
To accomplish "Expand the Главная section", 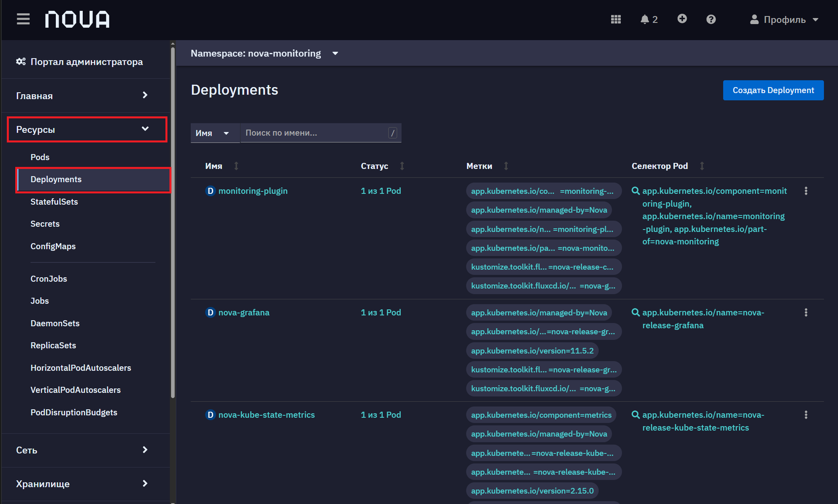I will (x=82, y=96).
